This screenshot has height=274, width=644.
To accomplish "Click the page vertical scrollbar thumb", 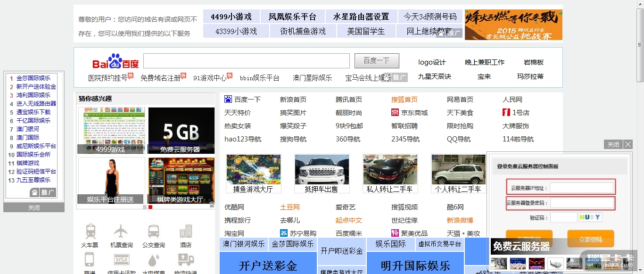I will click(640, 45).
